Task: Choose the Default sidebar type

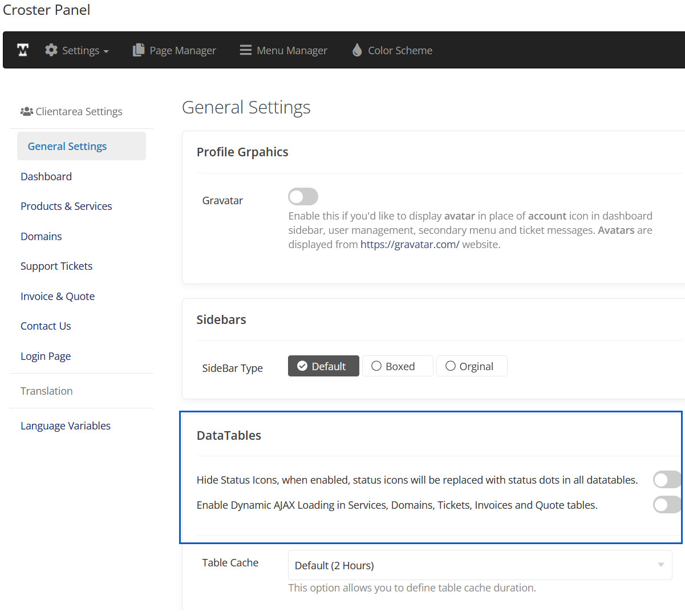Action: coord(323,366)
